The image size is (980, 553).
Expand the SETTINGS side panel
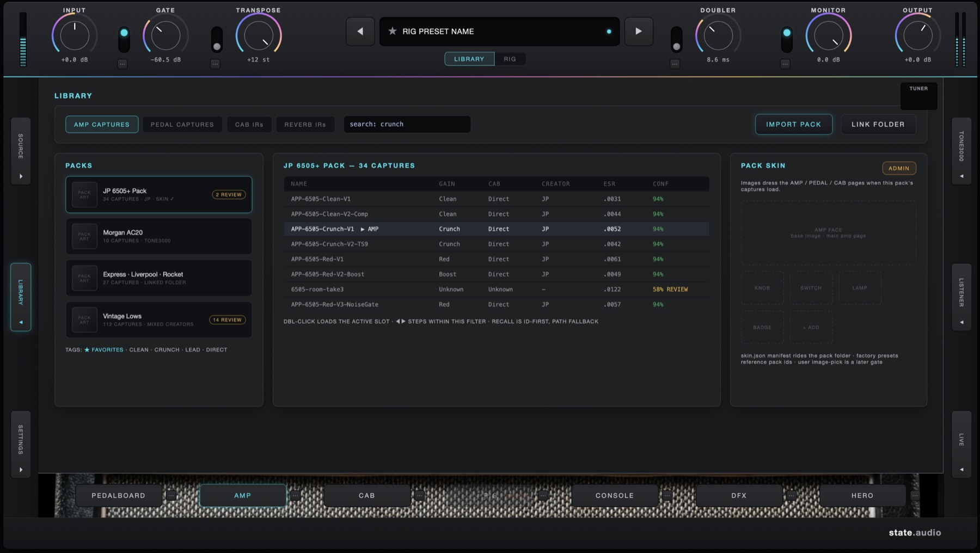[x=21, y=445]
